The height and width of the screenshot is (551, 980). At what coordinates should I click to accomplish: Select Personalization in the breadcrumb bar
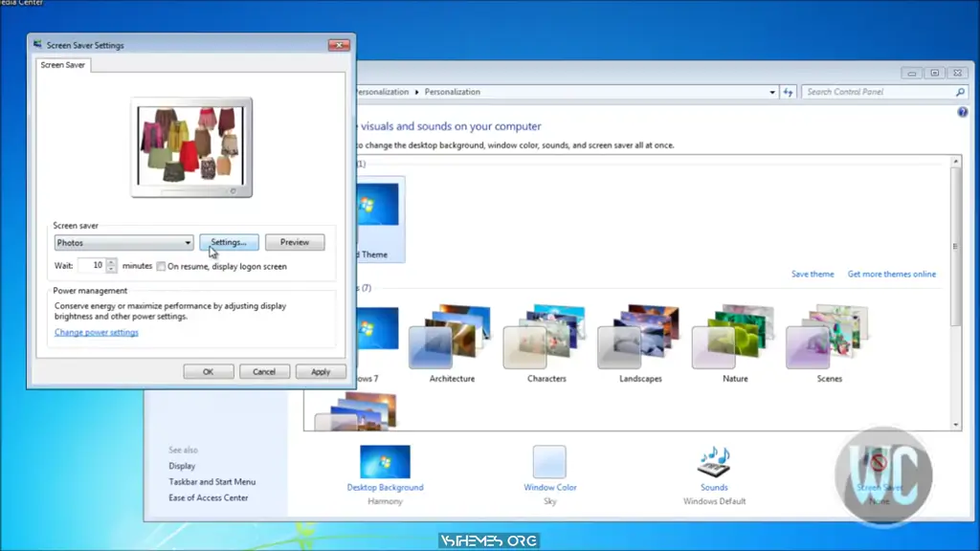point(452,92)
